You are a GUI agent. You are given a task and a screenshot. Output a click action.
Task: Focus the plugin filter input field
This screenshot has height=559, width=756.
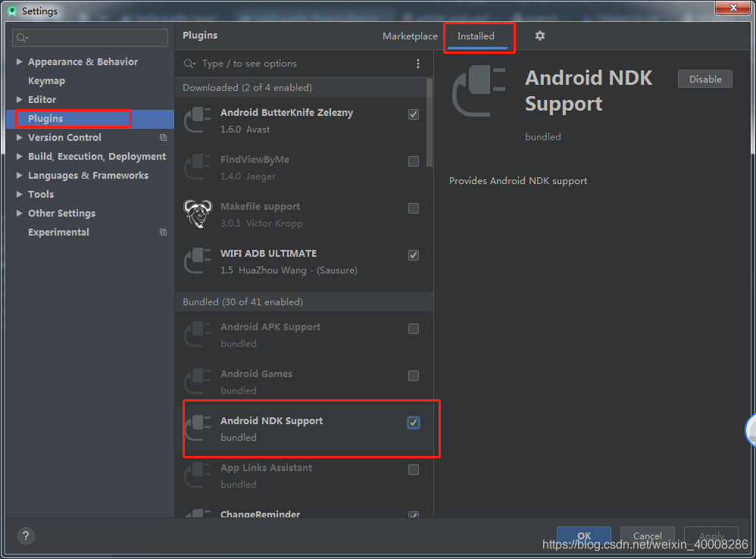point(304,64)
